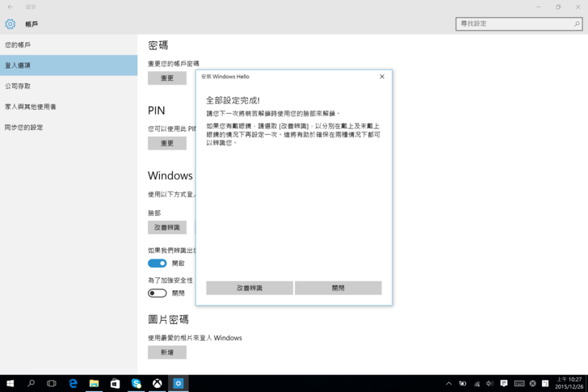Click the magnifier icon in the search box

click(577, 23)
